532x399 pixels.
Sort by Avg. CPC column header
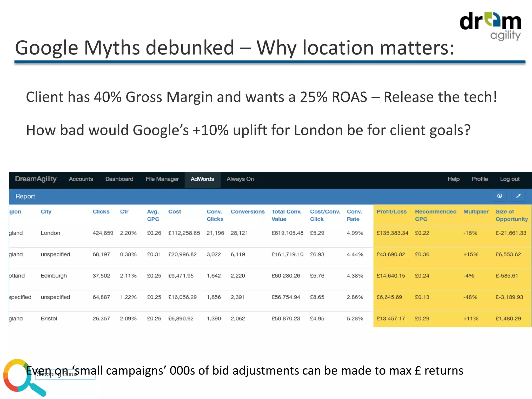click(153, 215)
